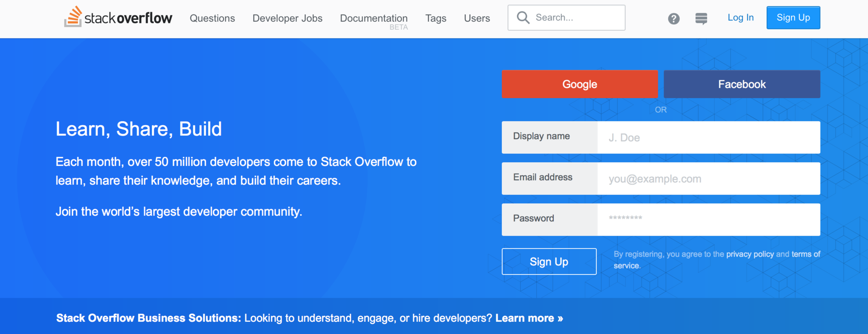Click the search magnifier icon

click(x=523, y=18)
